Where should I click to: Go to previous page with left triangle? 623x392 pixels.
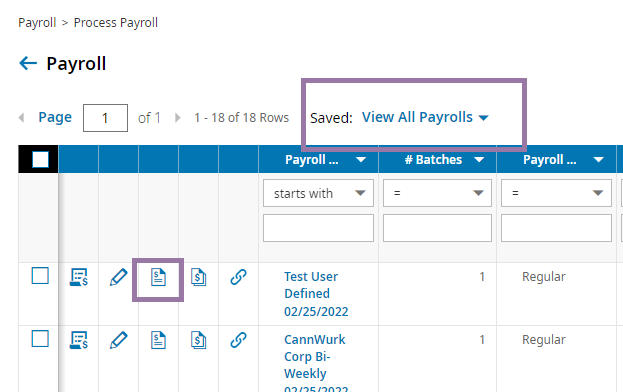click(x=21, y=118)
